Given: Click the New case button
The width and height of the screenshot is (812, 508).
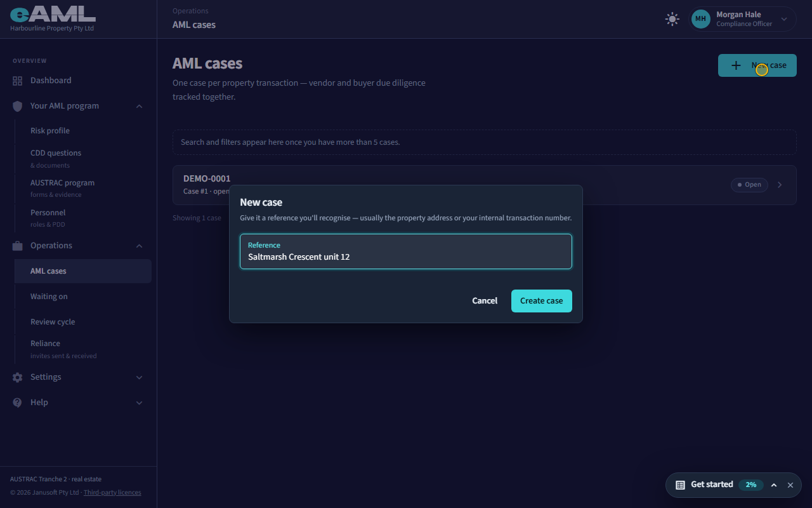Looking at the screenshot, I should (x=757, y=65).
